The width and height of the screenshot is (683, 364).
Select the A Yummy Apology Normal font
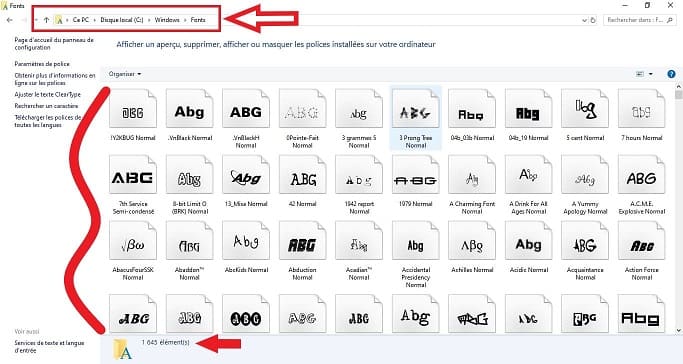coord(585,175)
